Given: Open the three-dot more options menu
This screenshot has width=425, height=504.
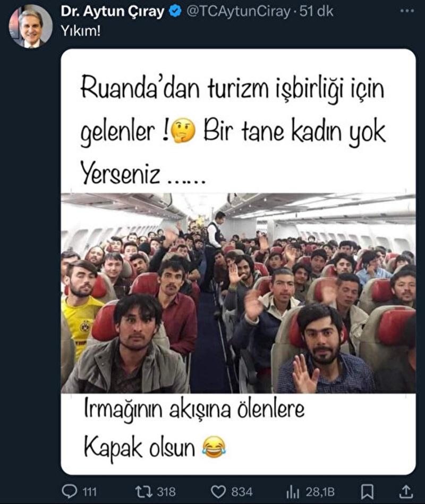Looking at the screenshot, I should [407, 11].
